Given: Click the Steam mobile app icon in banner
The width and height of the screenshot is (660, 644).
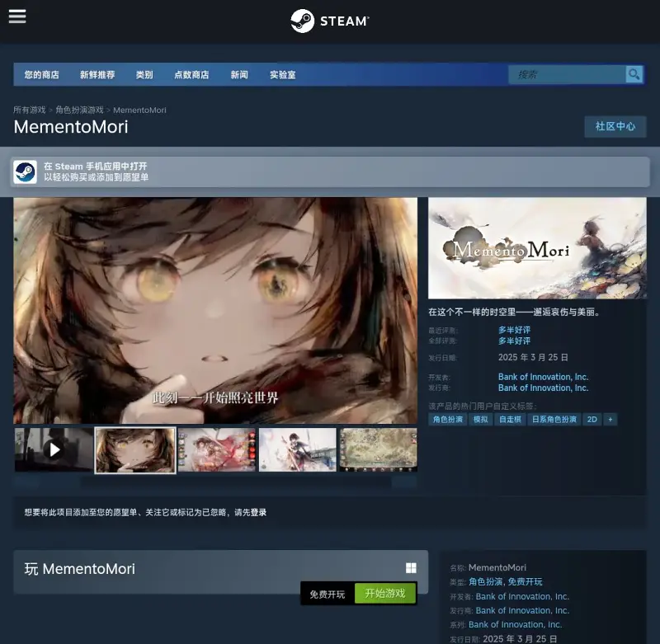Looking at the screenshot, I should (x=26, y=172).
